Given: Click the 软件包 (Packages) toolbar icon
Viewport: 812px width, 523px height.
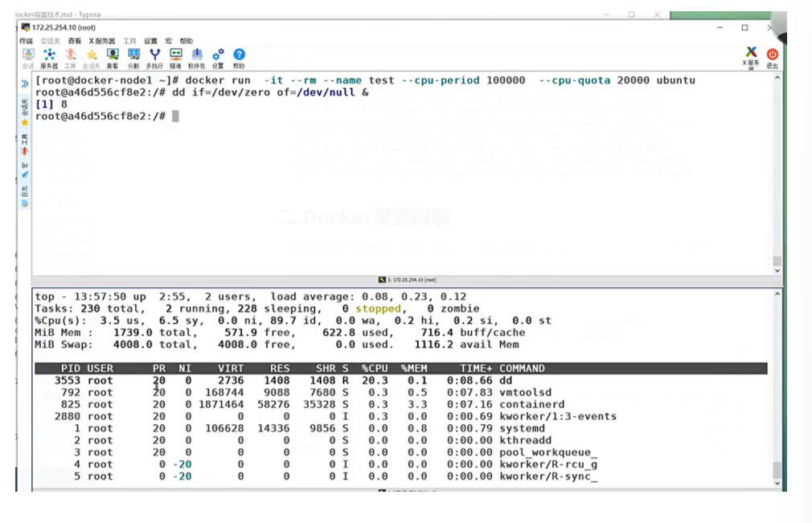Looking at the screenshot, I should pos(197,58).
